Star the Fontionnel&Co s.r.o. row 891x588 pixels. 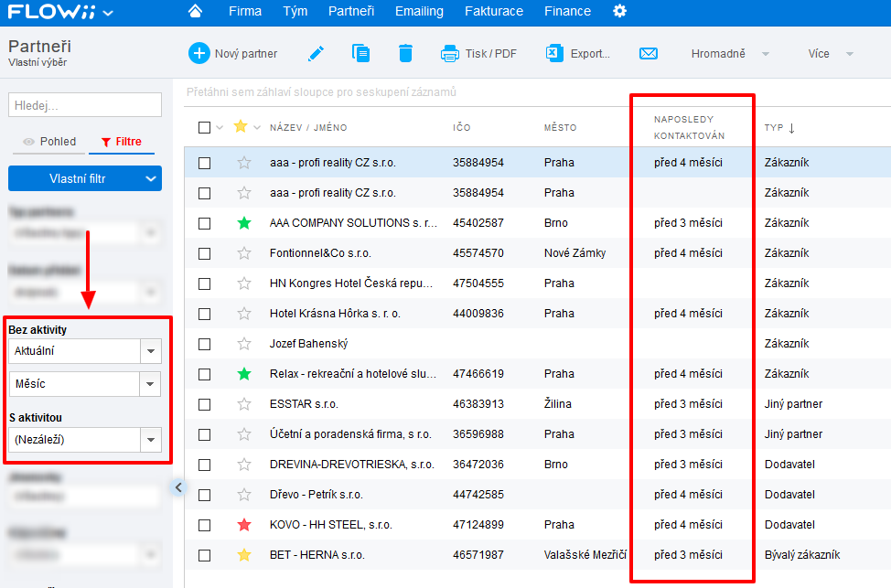tap(244, 252)
